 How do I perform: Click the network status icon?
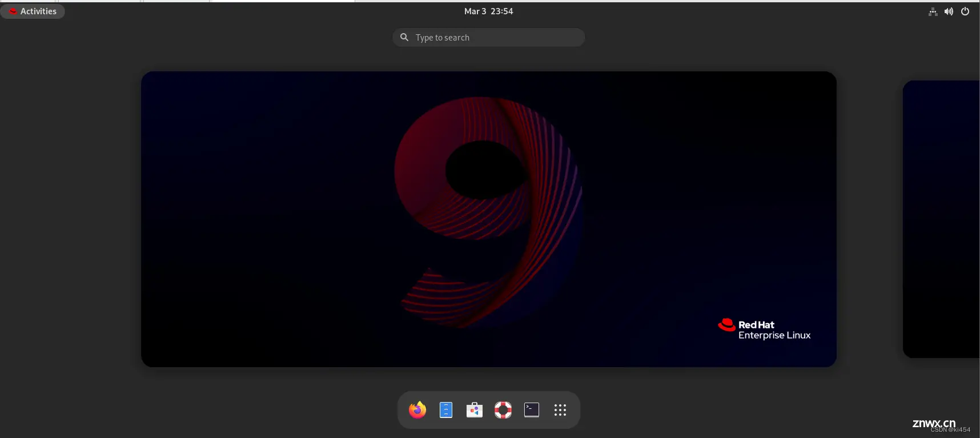coord(933,11)
